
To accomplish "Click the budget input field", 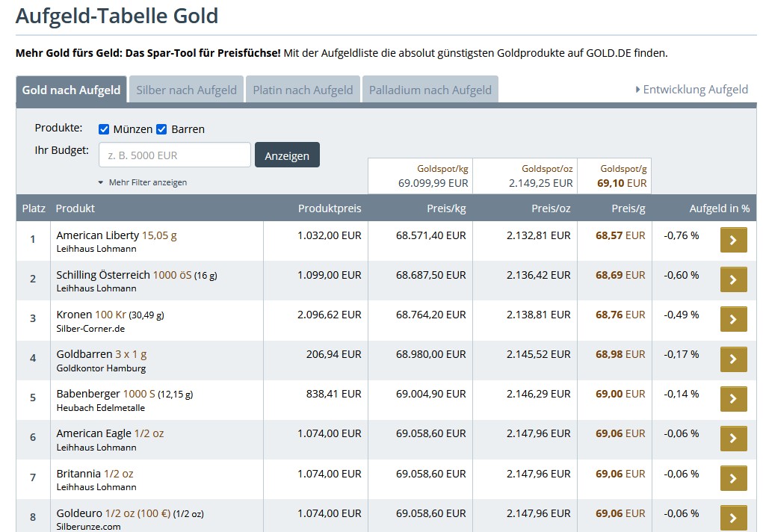I will [174, 155].
